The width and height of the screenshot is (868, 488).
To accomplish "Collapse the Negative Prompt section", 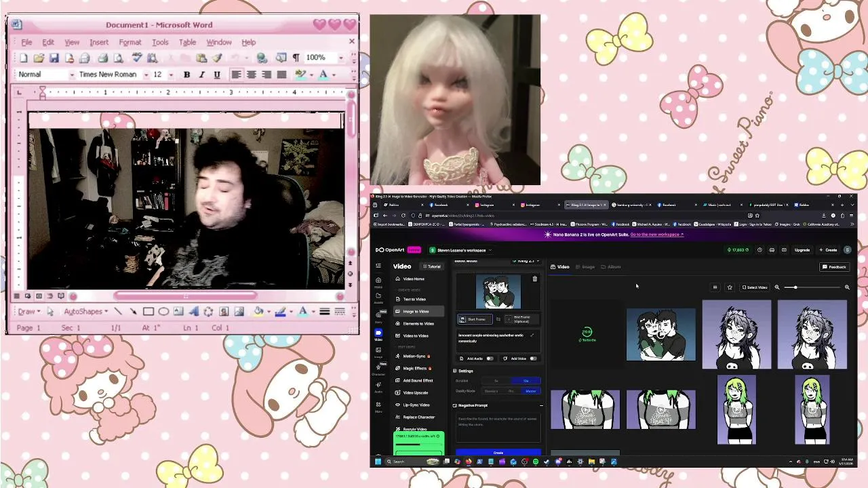I will [x=541, y=405].
